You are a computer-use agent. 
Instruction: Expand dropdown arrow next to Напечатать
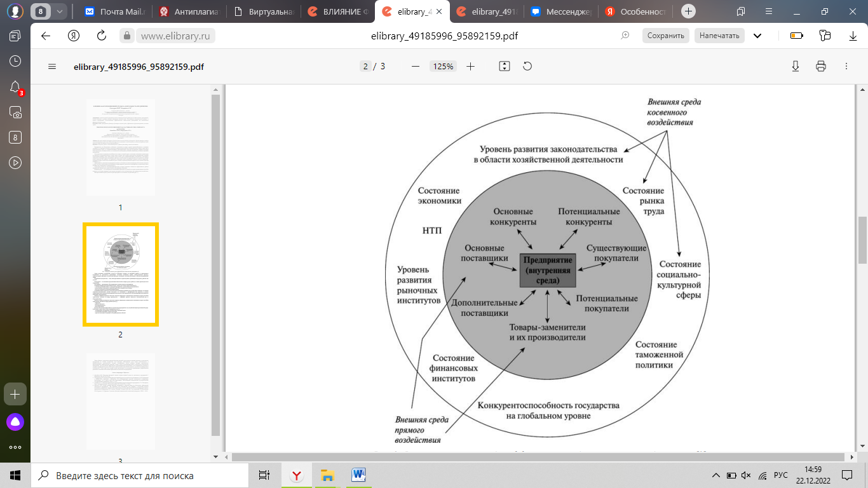coord(757,36)
